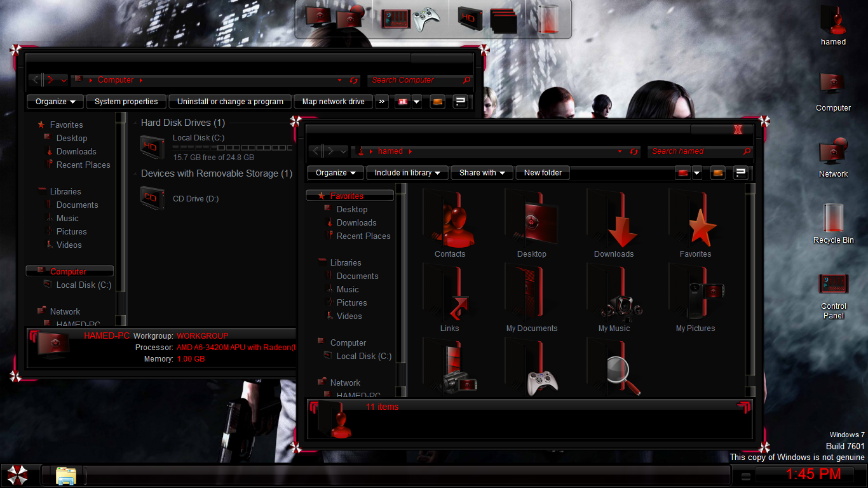The width and height of the screenshot is (868, 488).
Task: Expand the Organize menu in hamed window
Action: click(x=336, y=173)
